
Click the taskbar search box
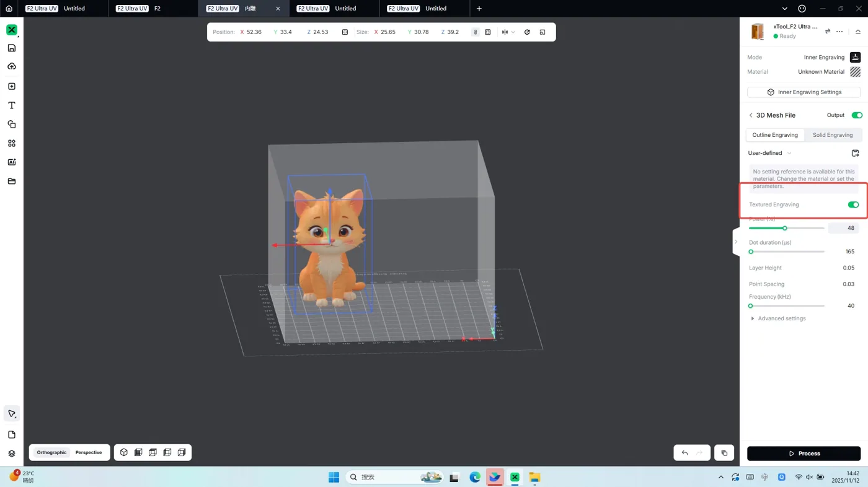click(395, 477)
